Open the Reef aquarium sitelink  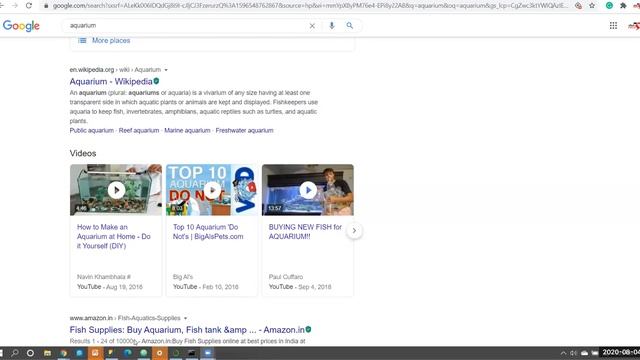139,131
